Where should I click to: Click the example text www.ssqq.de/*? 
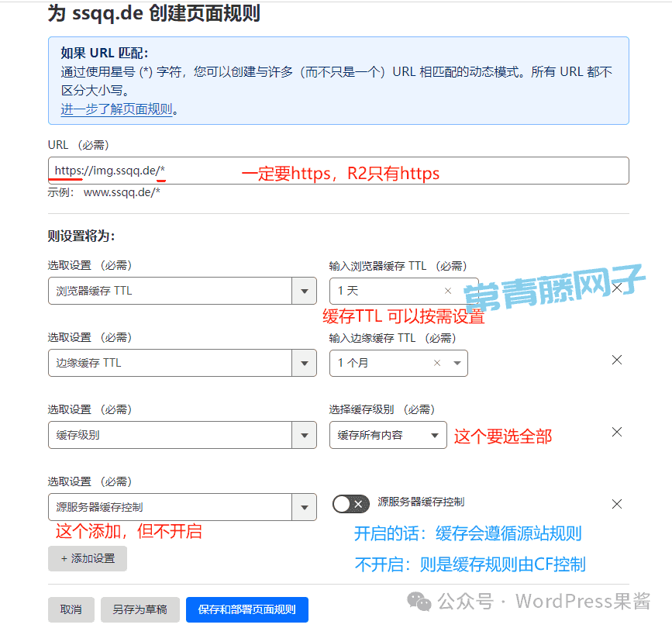click(122, 192)
